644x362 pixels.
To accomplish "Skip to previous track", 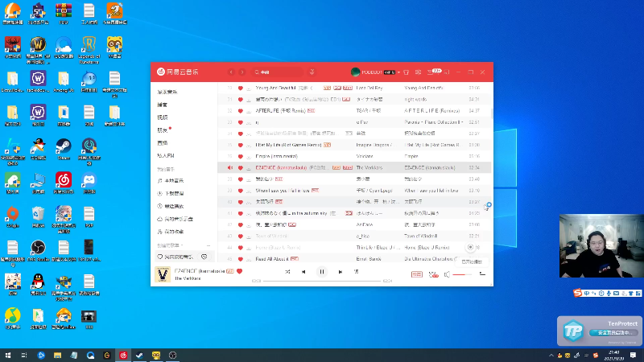I will tap(303, 272).
